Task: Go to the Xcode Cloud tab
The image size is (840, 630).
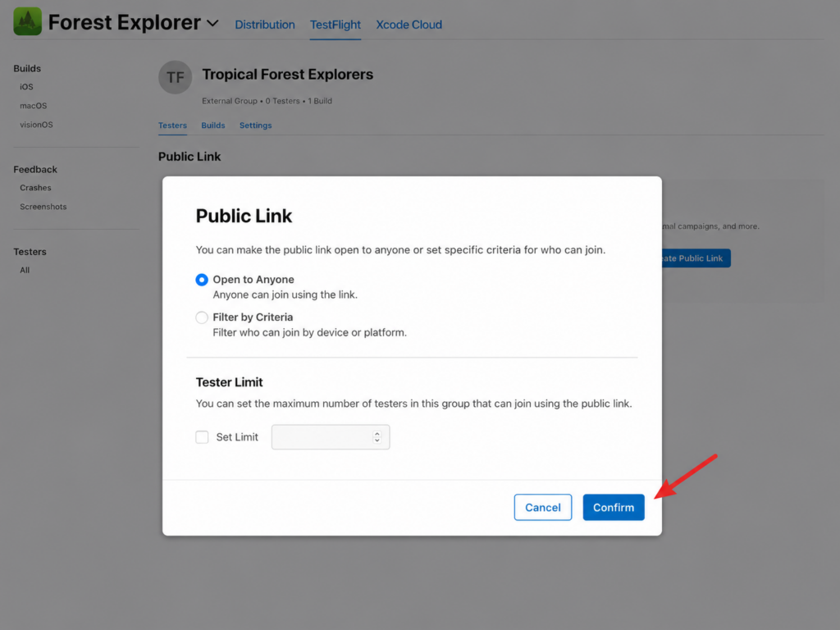Action: pos(409,25)
